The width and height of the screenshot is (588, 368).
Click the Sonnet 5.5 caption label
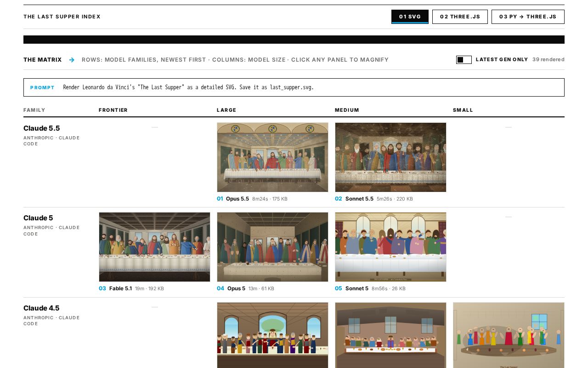[x=359, y=199]
